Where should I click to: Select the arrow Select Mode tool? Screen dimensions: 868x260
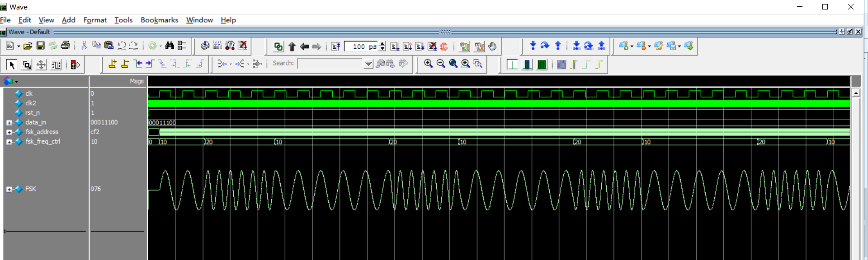tap(12, 65)
